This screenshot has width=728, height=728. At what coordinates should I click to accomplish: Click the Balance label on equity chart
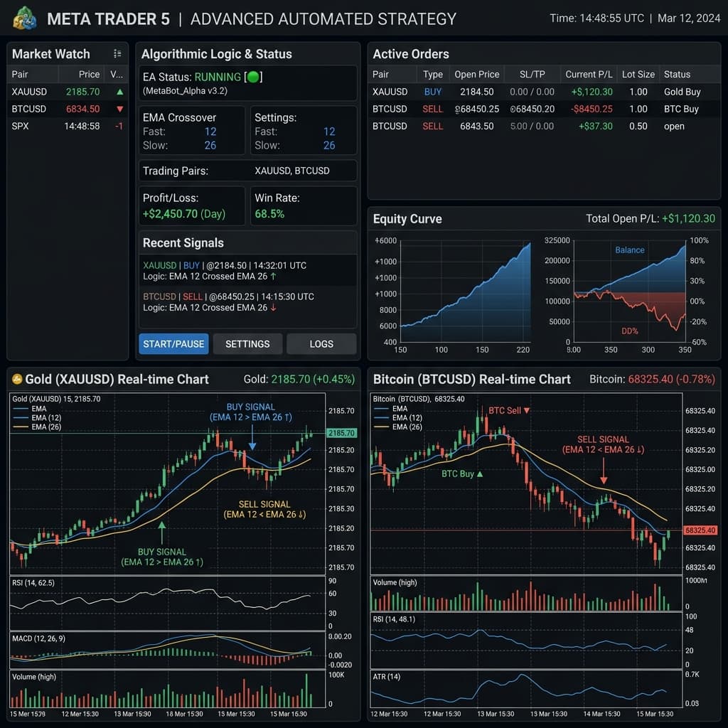630,250
